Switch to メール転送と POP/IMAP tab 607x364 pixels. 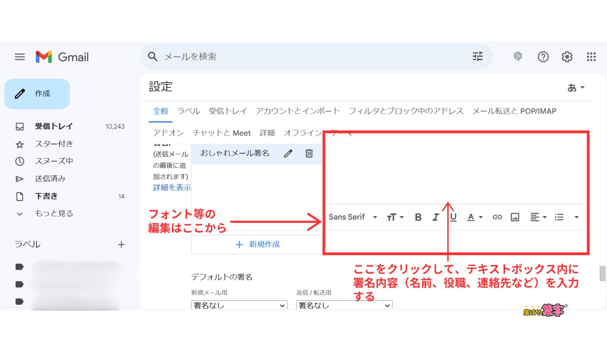[514, 111]
